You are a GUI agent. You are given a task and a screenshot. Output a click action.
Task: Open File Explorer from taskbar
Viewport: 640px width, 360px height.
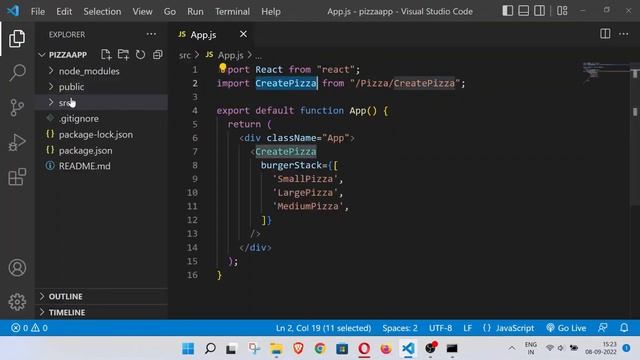pyautogui.click(x=276, y=349)
